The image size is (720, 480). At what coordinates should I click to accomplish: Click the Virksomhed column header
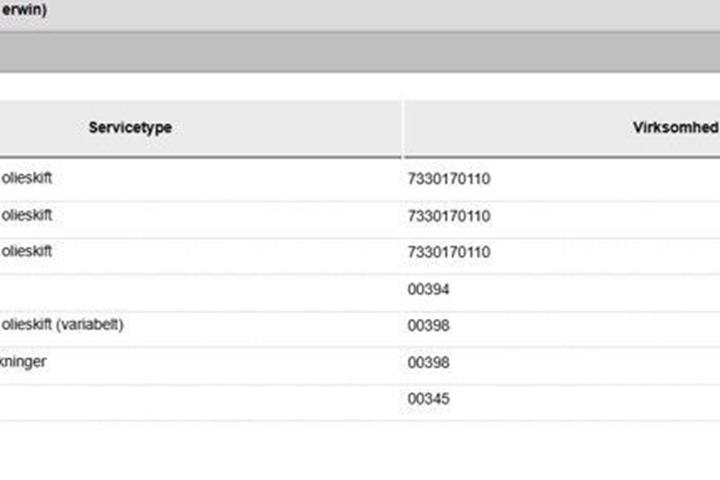click(675, 127)
